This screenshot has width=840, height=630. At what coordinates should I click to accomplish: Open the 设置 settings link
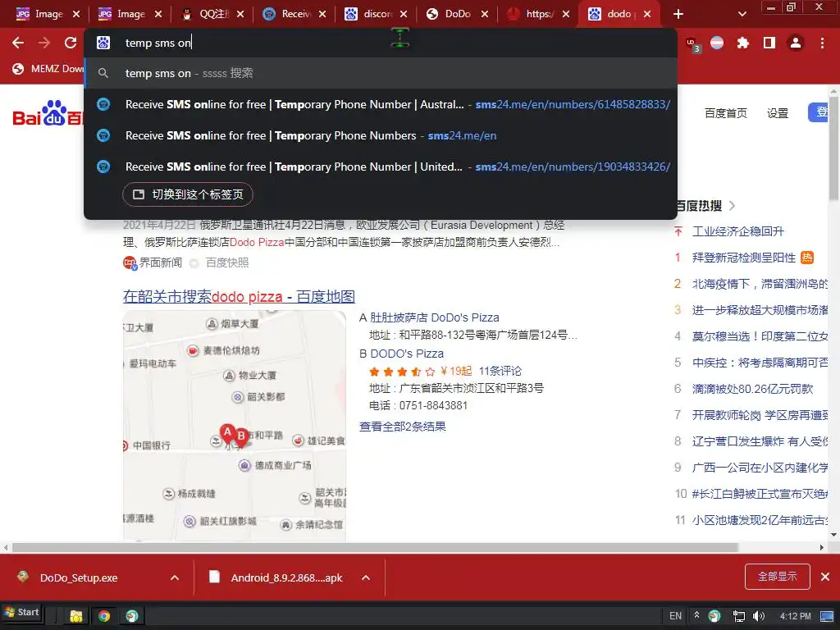[778, 113]
